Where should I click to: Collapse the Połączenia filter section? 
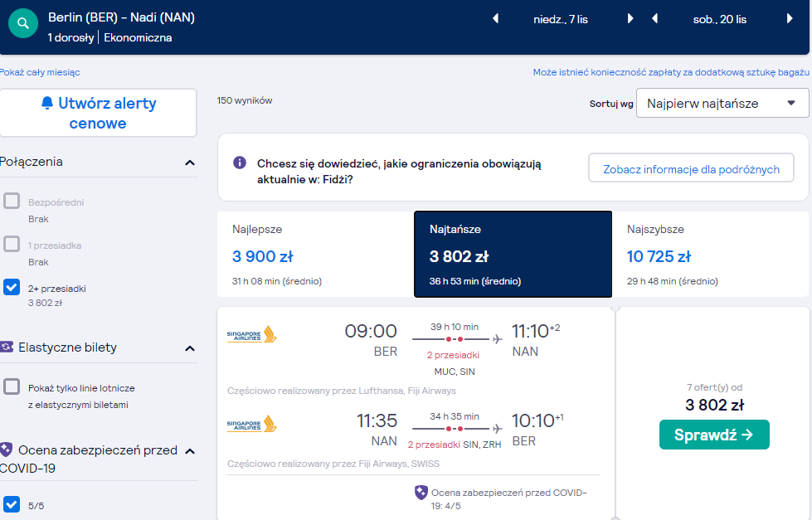[190, 163]
